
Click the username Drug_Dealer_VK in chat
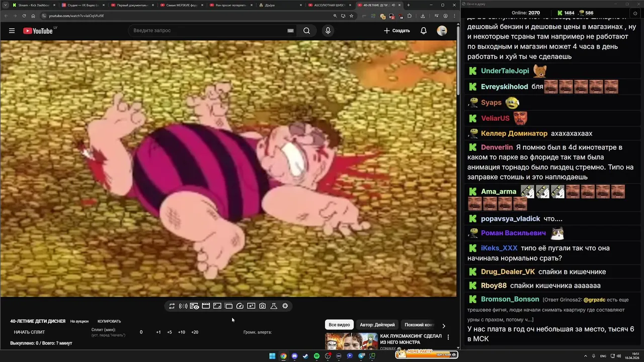click(508, 271)
